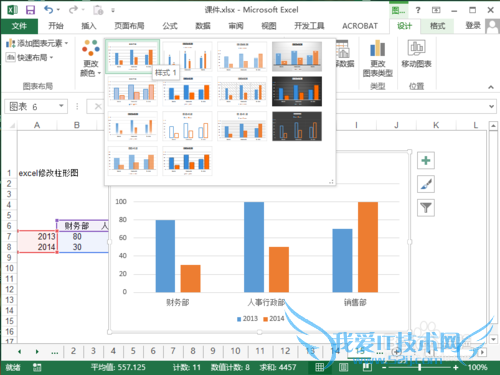500x375 pixels.
Task: Collapse the ribbon with the chevron
Action: pyautogui.click(x=491, y=87)
